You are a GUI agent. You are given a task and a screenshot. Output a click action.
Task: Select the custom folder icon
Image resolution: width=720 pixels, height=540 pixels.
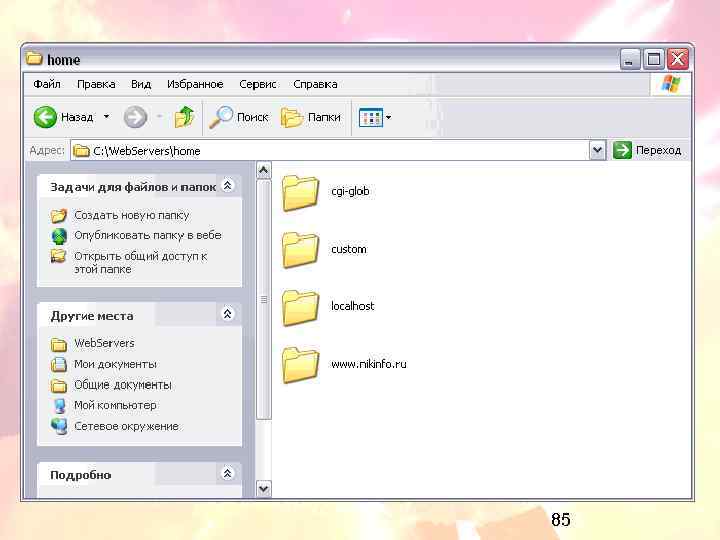pyautogui.click(x=300, y=250)
